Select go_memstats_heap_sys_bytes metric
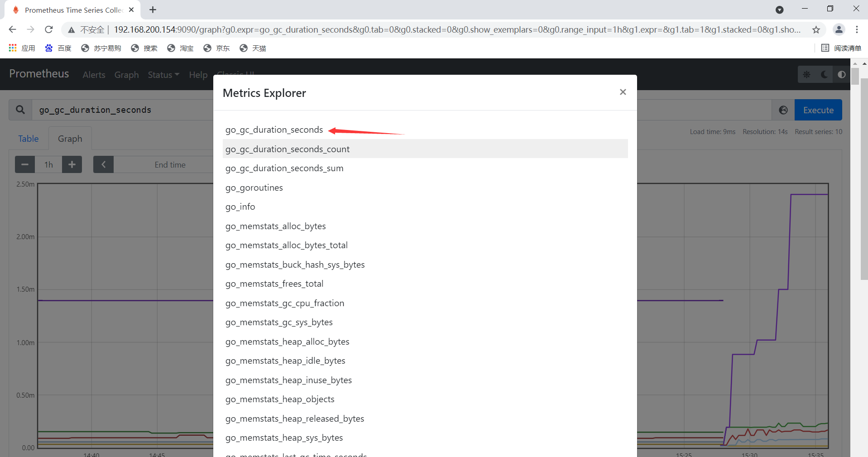 tap(425, 438)
